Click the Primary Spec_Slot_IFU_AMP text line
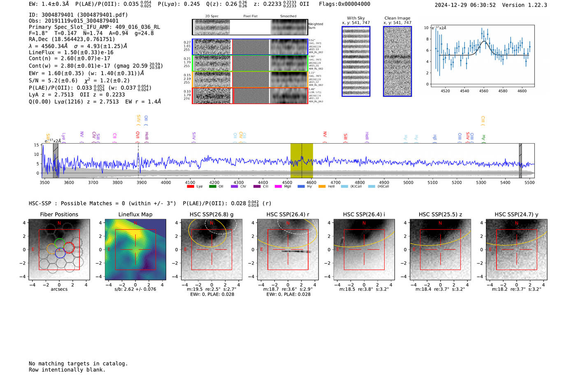 [x=94, y=27]
